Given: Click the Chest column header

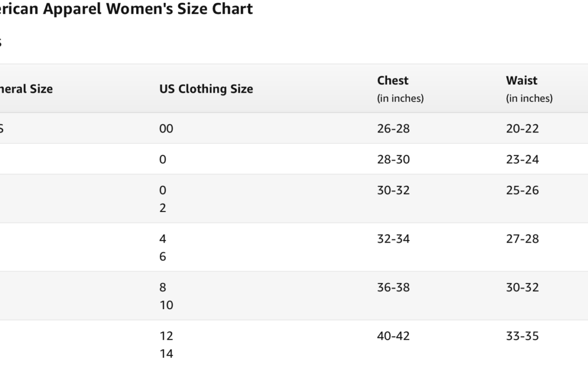Looking at the screenshot, I should coord(393,80).
